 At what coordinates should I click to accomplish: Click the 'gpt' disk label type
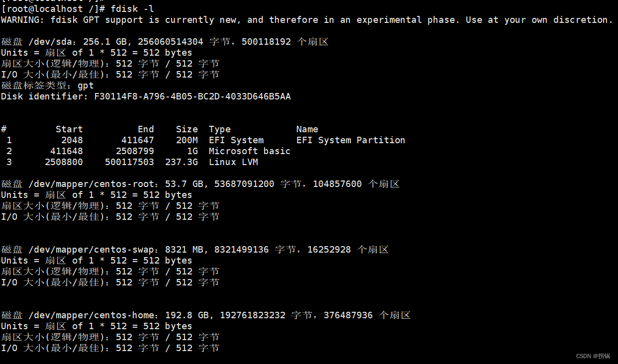(x=86, y=86)
